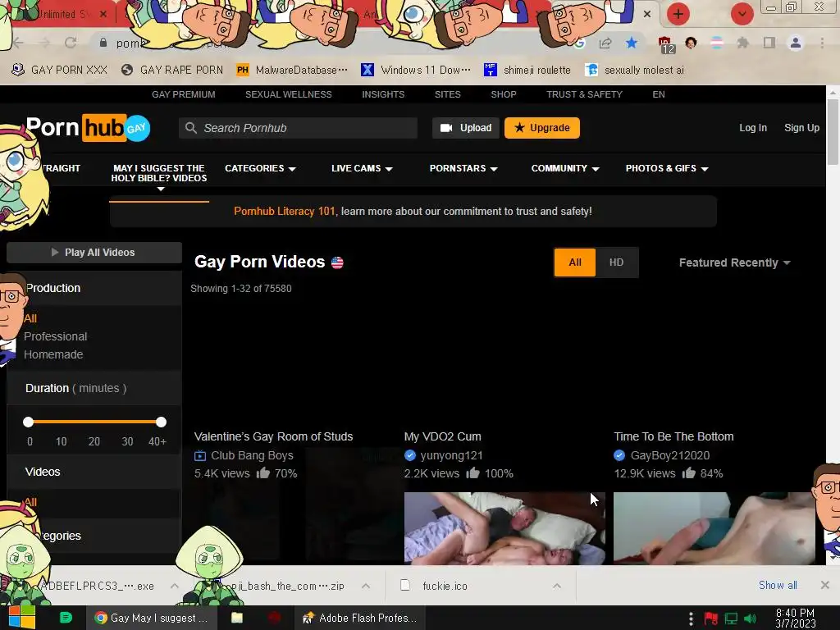Open the Gay Premium top menu item
The image size is (840, 630).
tap(183, 94)
